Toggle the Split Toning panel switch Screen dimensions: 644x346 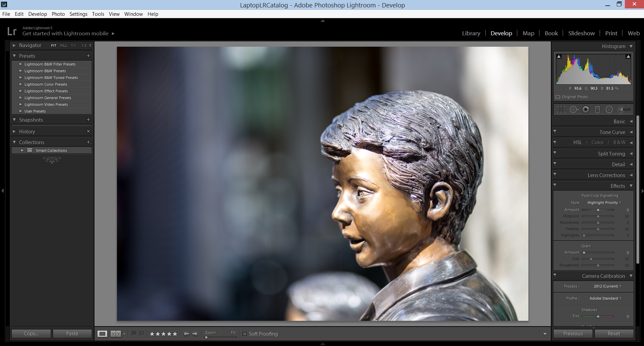(x=555, y=153)
